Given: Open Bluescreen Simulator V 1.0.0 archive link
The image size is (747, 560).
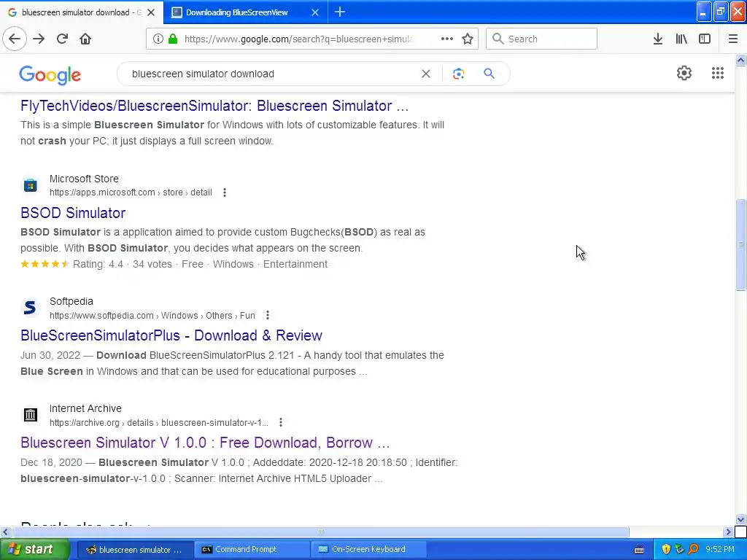Looking at the screenshot, I should click(205, 443).
